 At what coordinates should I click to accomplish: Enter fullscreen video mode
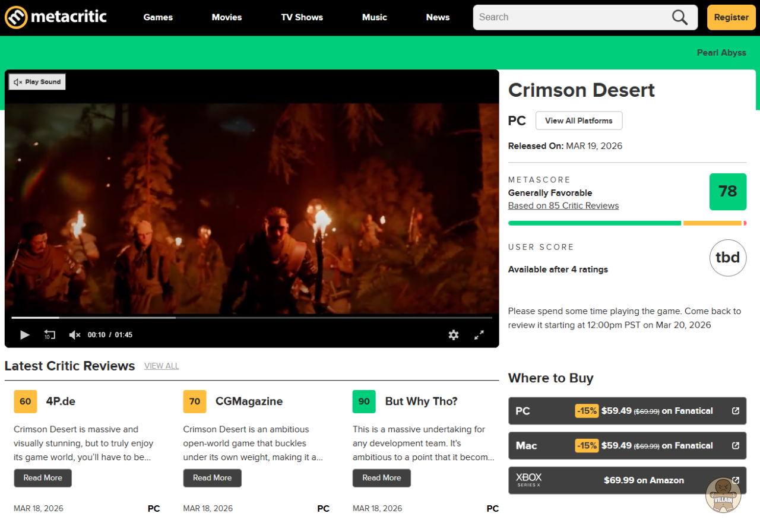(x=479, y=335)
